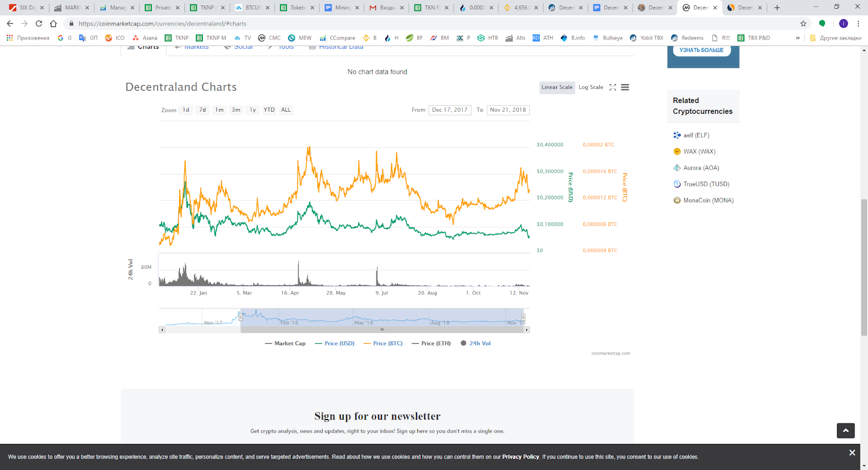Open the TBX P&D bookmark
Image resolution: width=868 pixels, height=470 pixels.
point(754,38)
